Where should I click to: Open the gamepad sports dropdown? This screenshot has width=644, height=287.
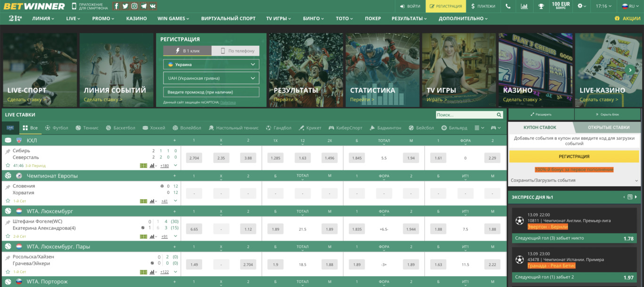pyautogui.click(x=496, y=128)
